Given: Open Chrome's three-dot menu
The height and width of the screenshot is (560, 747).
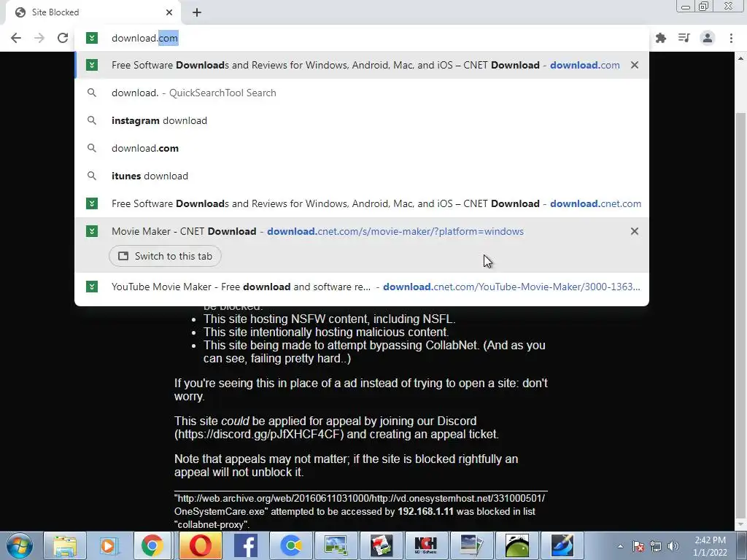Looking at the screenshot, I should (731, 38).
